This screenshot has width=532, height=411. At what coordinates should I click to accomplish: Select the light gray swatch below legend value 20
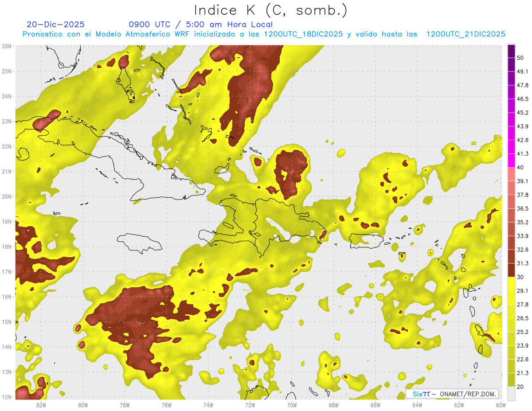point(511,393)
